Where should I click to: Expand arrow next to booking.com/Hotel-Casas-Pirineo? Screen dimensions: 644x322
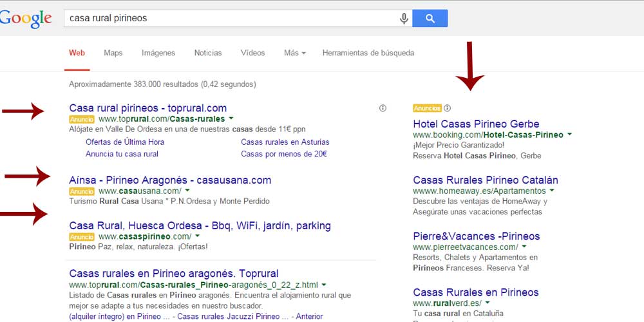pyautogui.click(x=569, y=135)
